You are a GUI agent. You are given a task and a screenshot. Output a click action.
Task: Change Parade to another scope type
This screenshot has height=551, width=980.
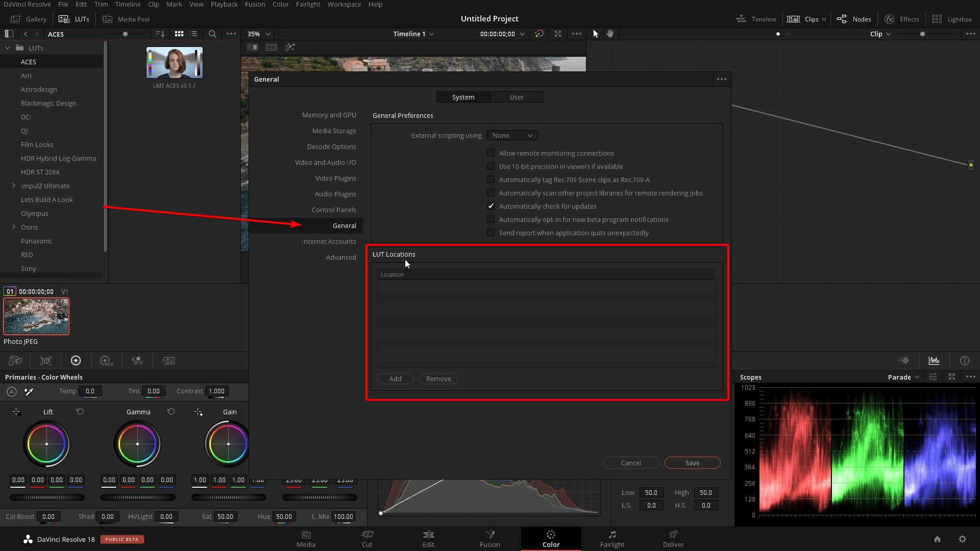tap(902, 377)
